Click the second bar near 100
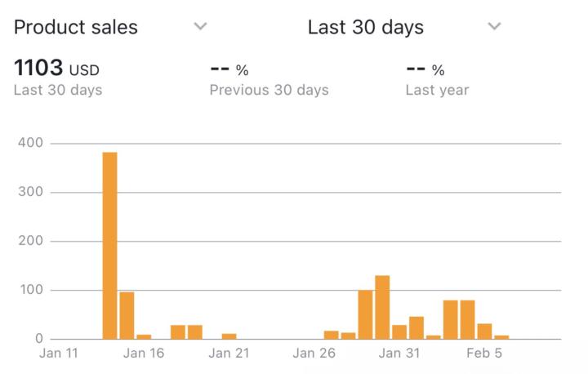588x374 pixels. [x=127, y=315]
